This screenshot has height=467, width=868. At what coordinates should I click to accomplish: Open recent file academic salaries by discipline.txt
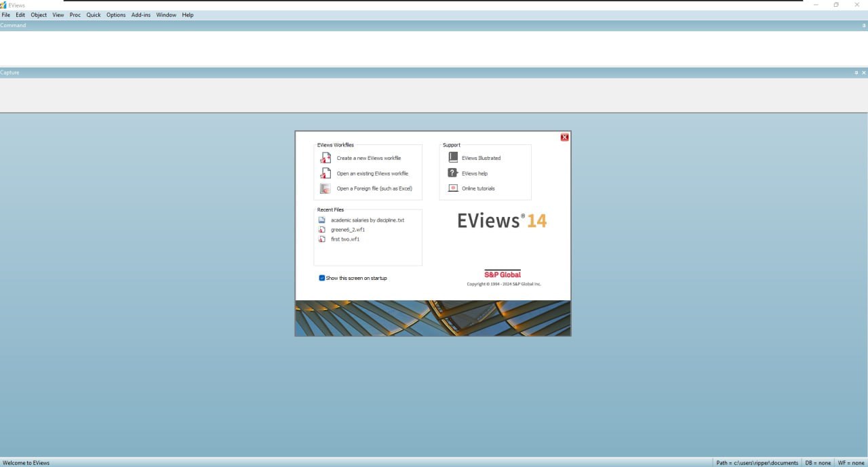pos(368,220)
